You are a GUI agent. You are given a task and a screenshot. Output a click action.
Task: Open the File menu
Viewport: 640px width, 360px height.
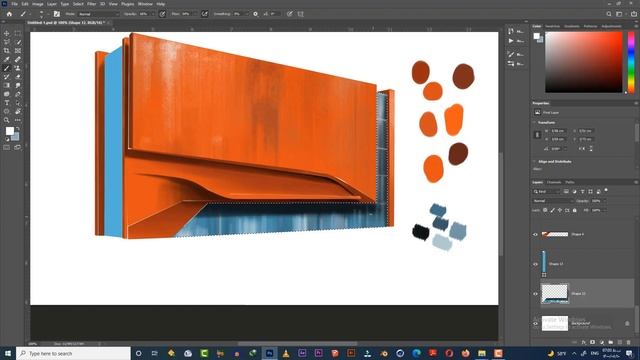(x=14, y=4)
